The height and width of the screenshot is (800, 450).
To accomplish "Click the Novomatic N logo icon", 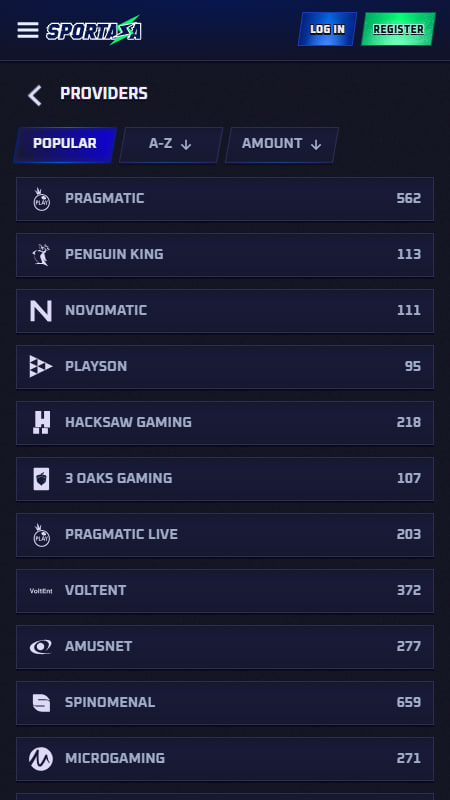I will pyautogui.click(x=41, y=311).
